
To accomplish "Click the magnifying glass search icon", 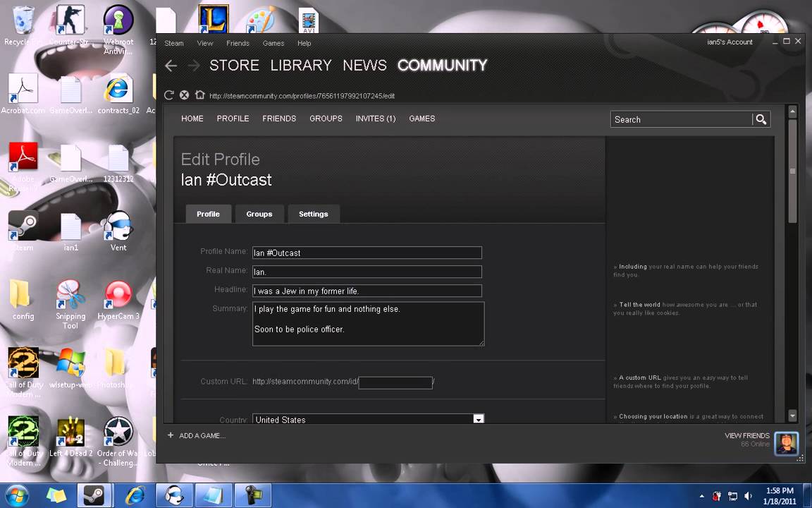I will point(761,119).
